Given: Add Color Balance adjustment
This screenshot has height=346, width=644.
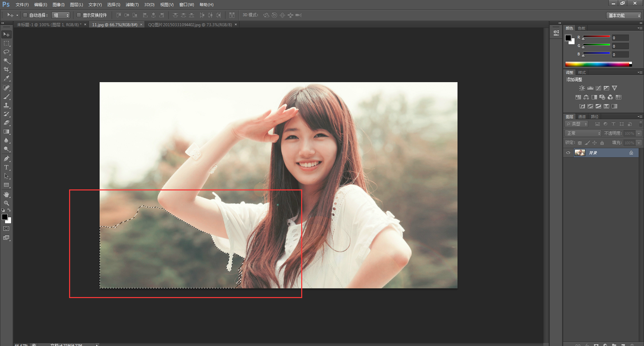Looking at the screenshot, I should point(586,97).
